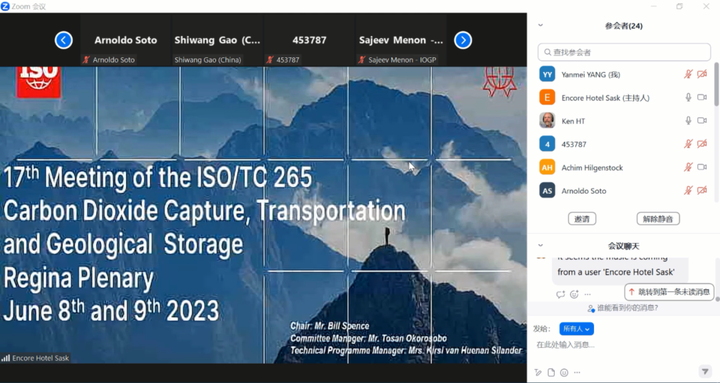Viewport: 720px width, 383px height.
Task: Add emoji reaction to the chat message
Action: (574, 294)
